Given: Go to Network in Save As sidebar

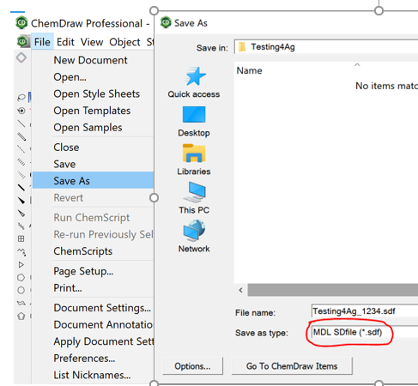Looking at the screenshot, I should click(x=194, y=237).
